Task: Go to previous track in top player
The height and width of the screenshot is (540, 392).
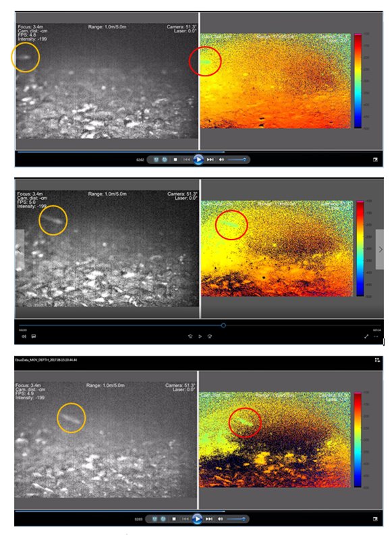Action: pos(186,160)
